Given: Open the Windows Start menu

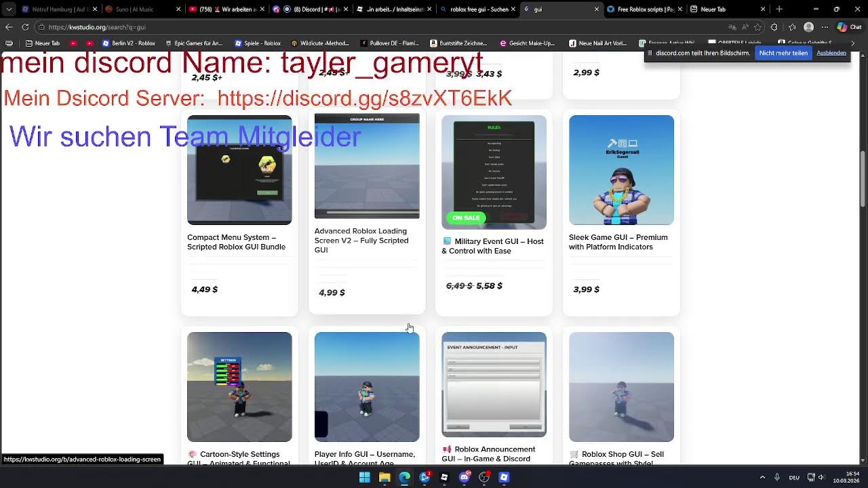Looking at the screenshot, I should pyautogui.click(x=365, y=477).
